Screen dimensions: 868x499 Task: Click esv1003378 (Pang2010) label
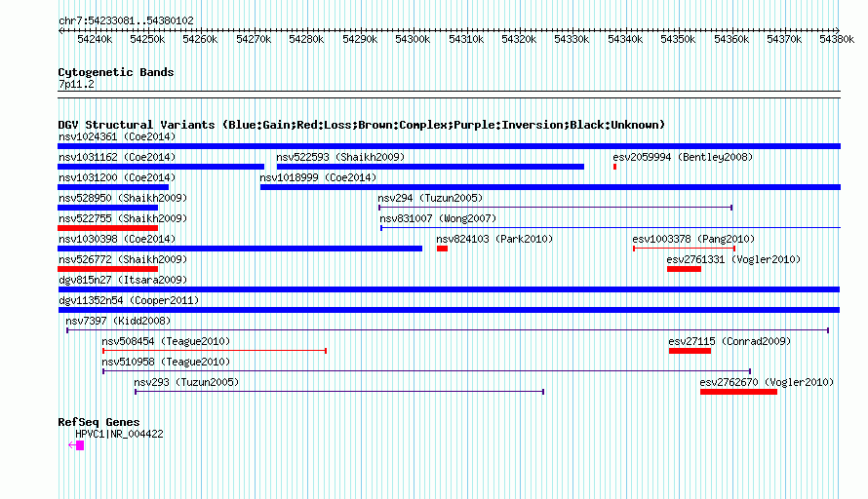693,239
